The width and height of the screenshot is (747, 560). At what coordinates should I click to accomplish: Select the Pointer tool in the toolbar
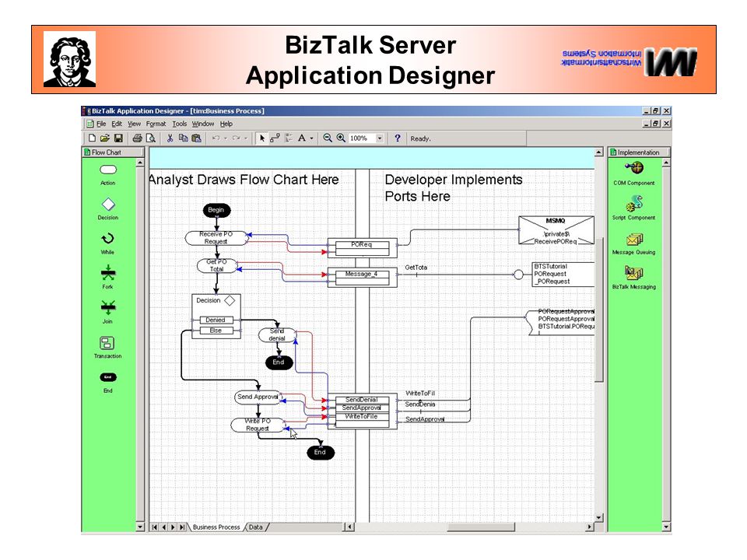261,138
